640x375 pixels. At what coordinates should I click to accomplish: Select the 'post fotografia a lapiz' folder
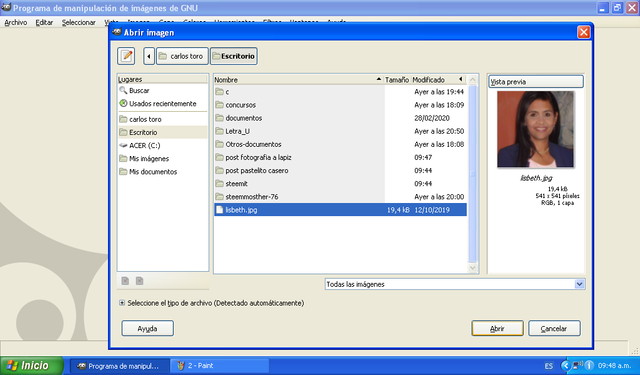[x=340, y=157]
